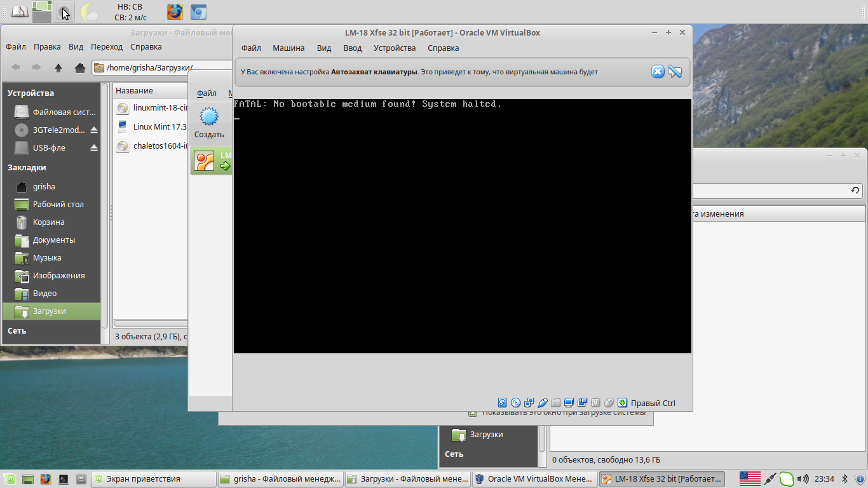Click the virtual display indicator icon
The image size is (868, 488).
coord(569,403)
